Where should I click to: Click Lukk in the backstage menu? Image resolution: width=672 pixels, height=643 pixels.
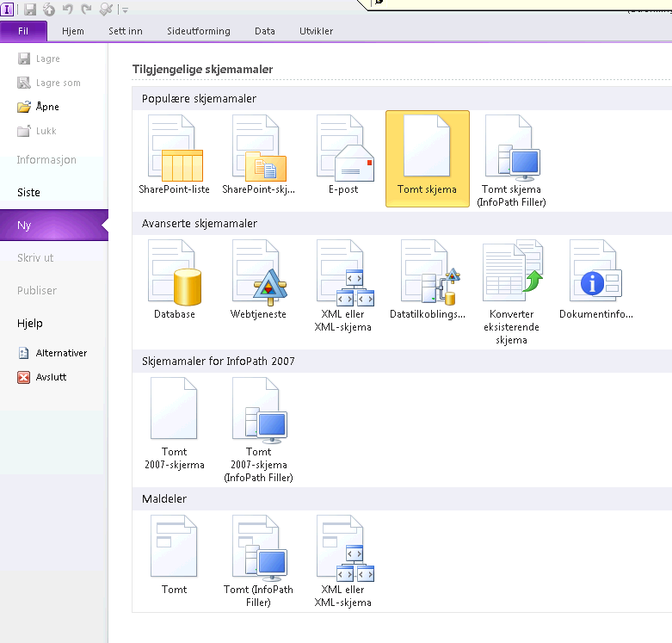[x=37, y=131]
